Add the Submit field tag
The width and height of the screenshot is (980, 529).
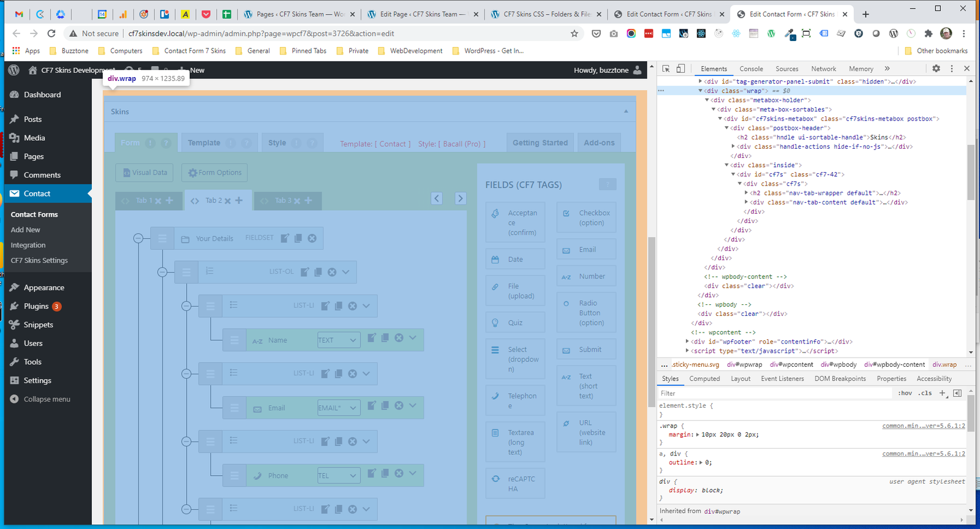(x=586, y=350)
